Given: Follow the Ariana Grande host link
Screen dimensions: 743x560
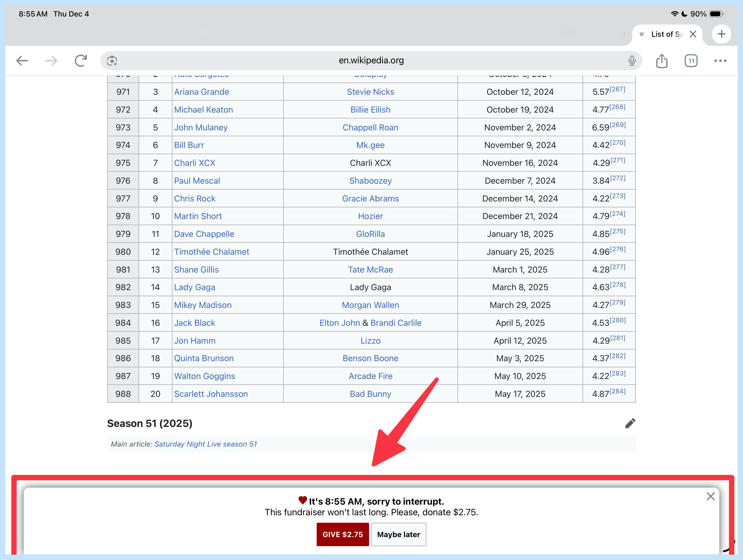Looking at the screenshot, I should coord(201,92).
